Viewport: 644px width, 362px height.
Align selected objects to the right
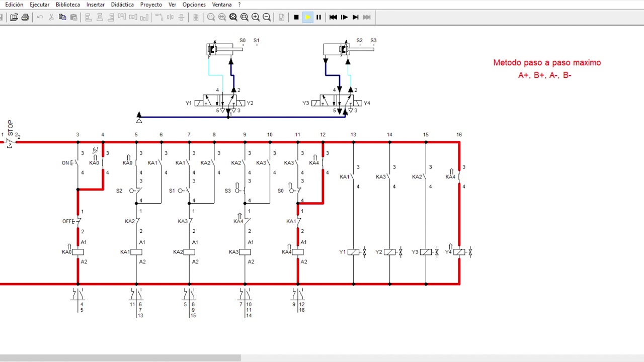(x=111, y=17)
